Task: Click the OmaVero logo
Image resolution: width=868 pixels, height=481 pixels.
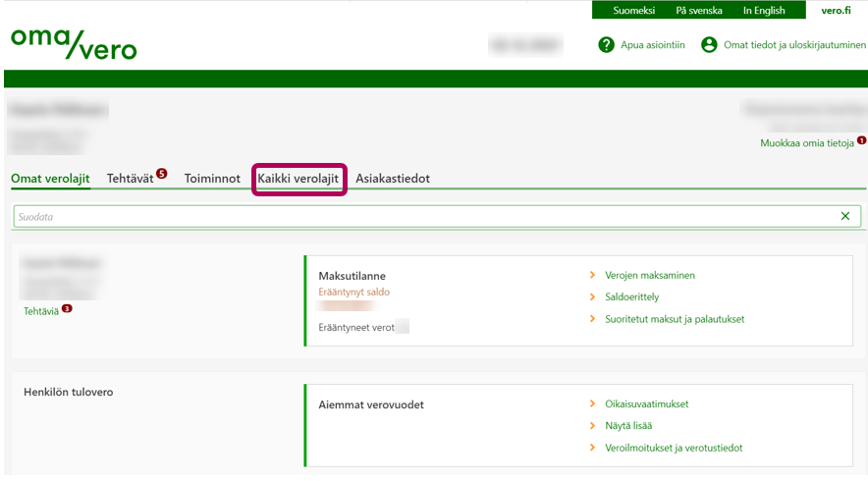Action: pyautogui.click(x=74, y=44)
